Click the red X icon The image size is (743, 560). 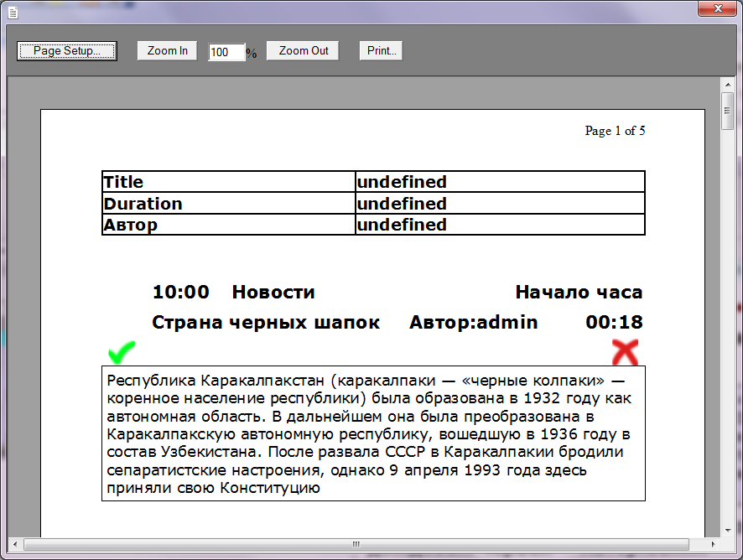625,352
